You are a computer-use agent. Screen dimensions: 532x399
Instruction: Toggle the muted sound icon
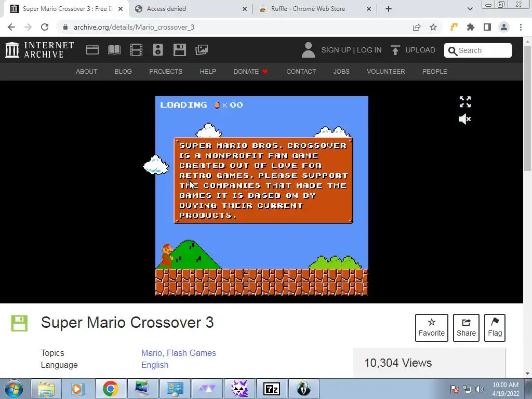[465, 119]
